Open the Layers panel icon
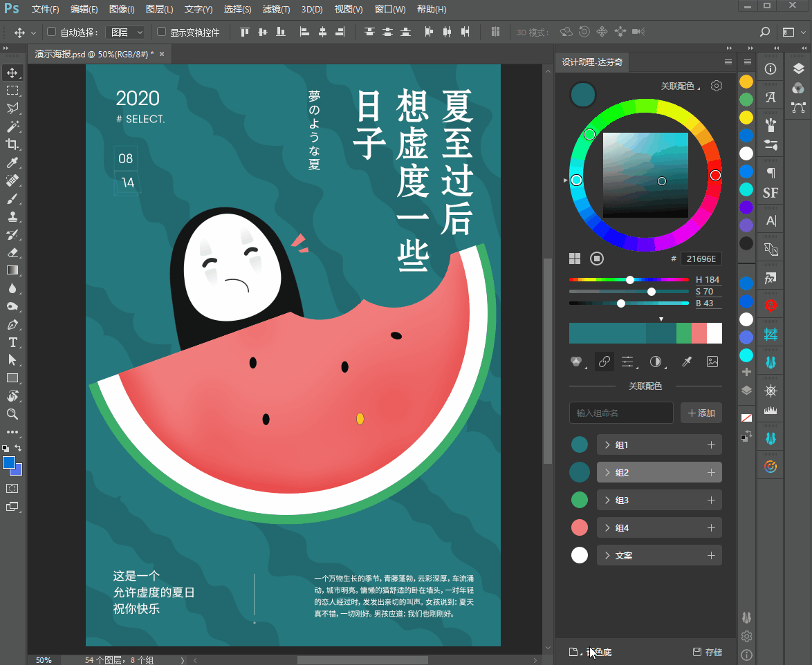Viewport: 812px width, 665px height. 798,69
